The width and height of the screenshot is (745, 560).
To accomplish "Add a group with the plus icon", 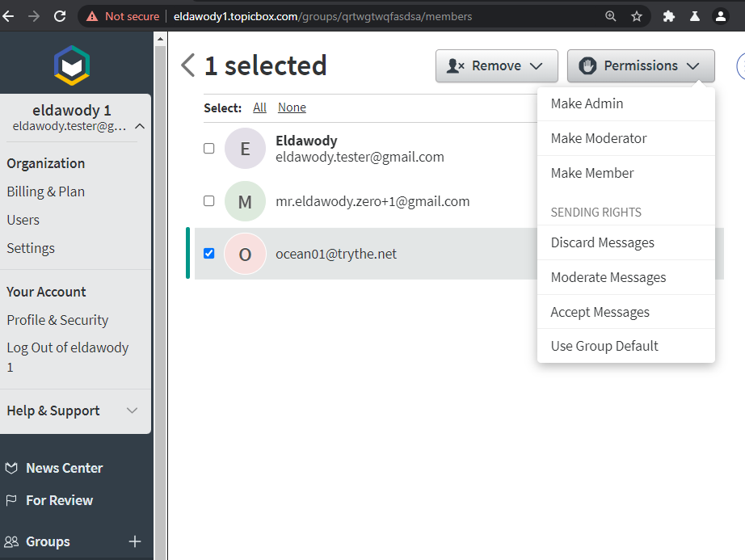I will pos(135,541).
